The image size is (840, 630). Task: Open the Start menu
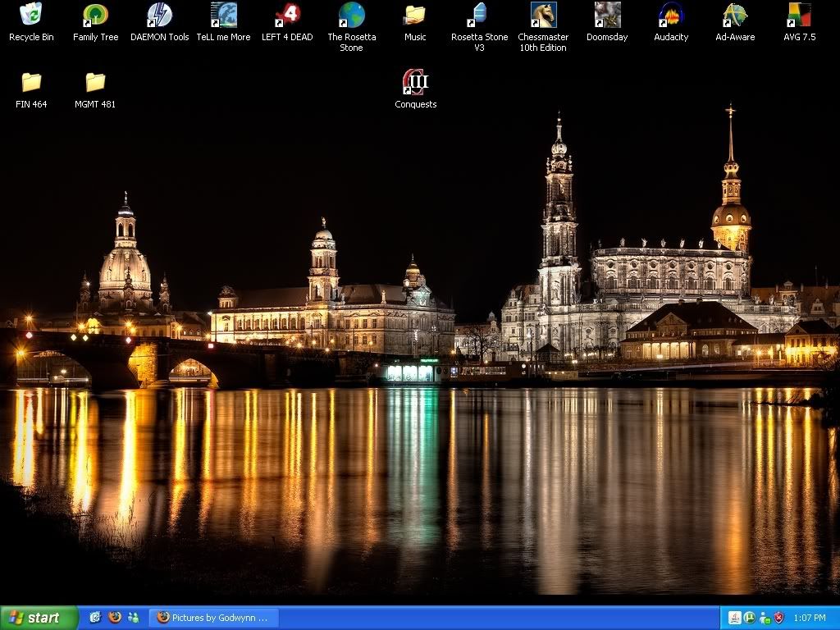coord(39,618)
